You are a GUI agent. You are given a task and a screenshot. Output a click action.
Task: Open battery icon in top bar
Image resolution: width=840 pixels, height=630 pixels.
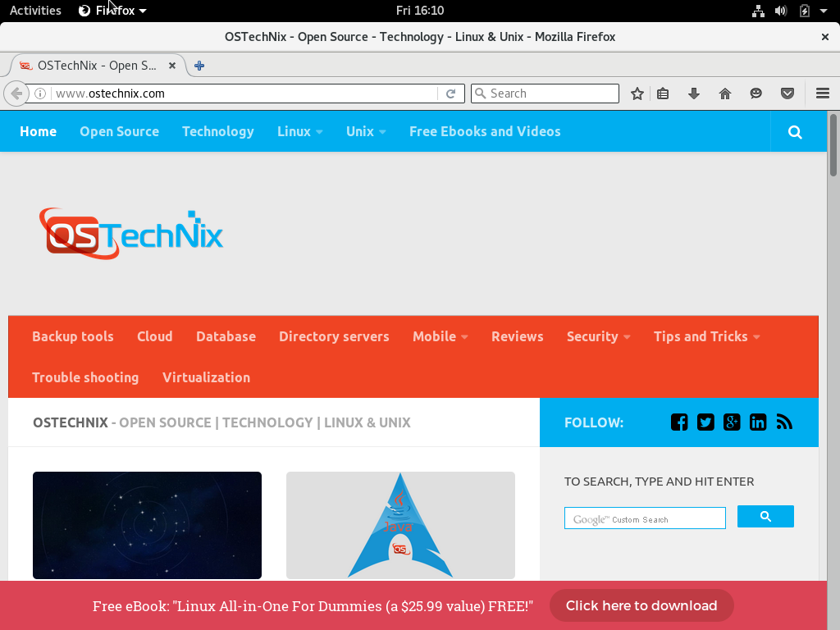click(805, 11)
